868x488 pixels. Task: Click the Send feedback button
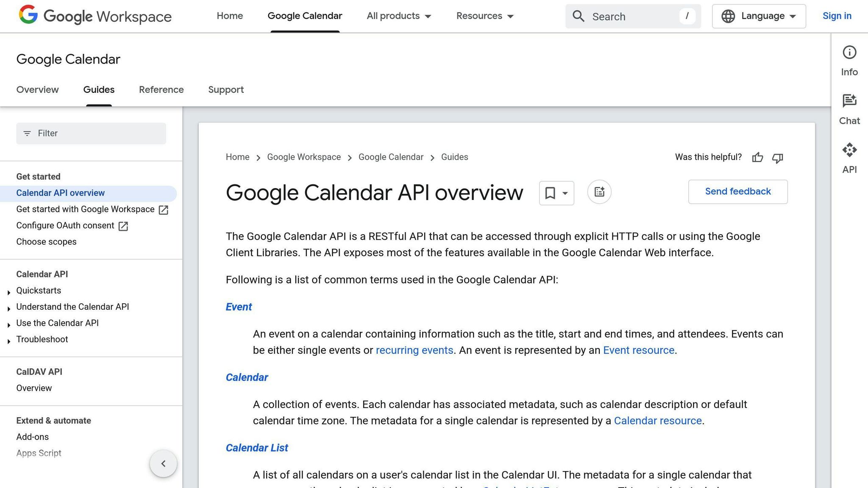737,191
